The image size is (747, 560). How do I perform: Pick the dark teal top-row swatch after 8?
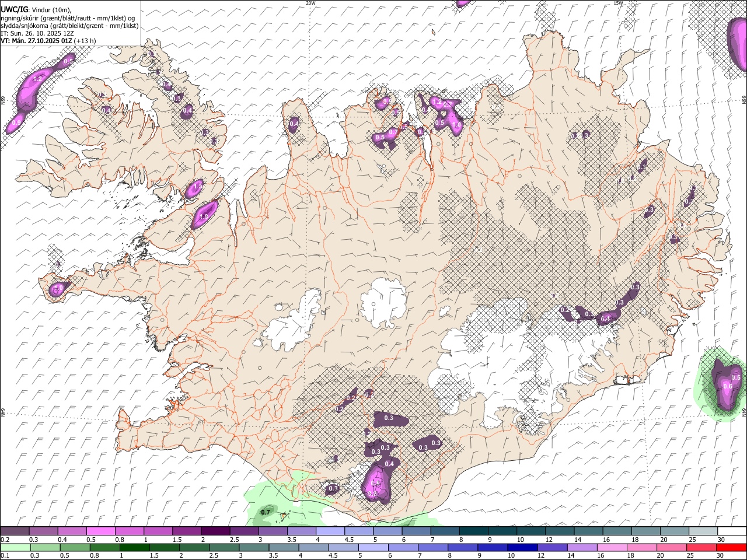tap(473, 531)
